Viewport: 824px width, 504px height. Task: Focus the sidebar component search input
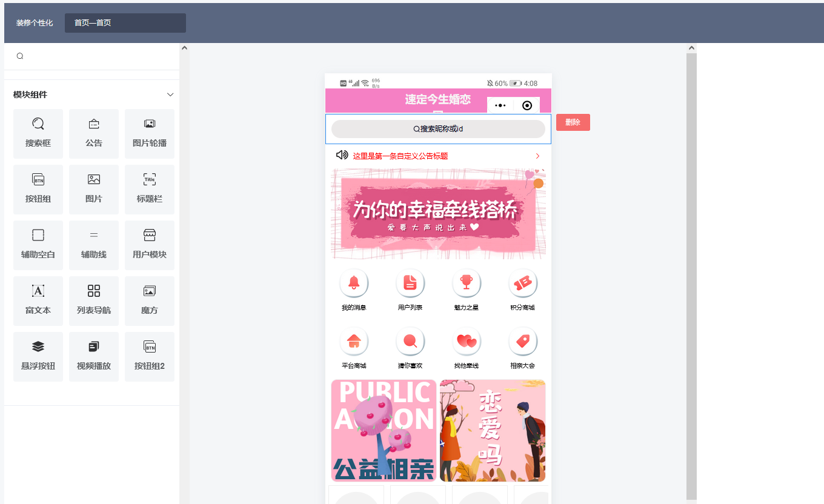pyautogui.click(x=92, y=56)
